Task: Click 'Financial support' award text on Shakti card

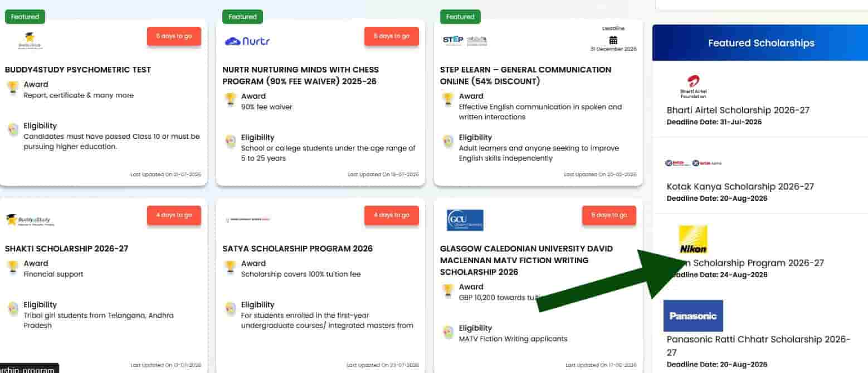Action: 53,274
